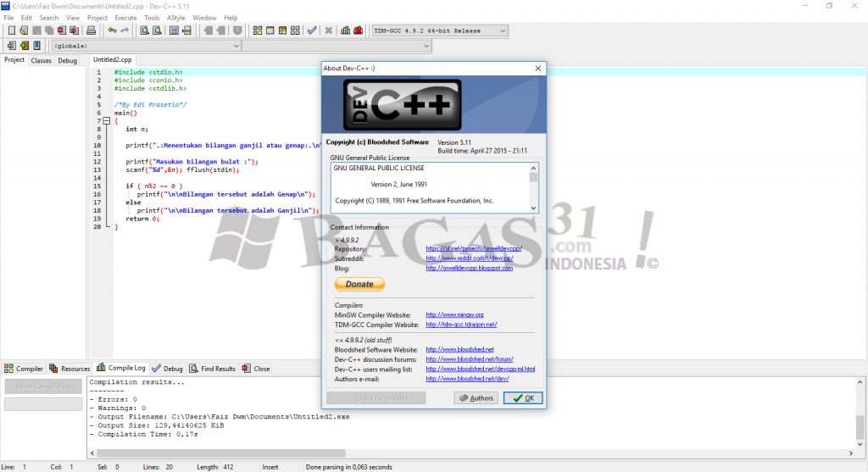Click the red Close file toolbar icon
Image resolution: width=868 pixels, height=472 pixels.
pyautogui.click(x=61, y=31)
